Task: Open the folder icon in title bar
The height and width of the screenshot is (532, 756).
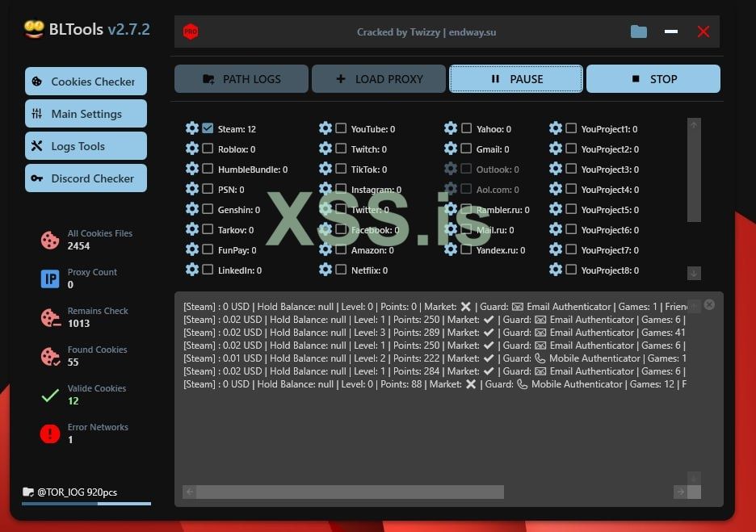Action: (x=639, y=31)
